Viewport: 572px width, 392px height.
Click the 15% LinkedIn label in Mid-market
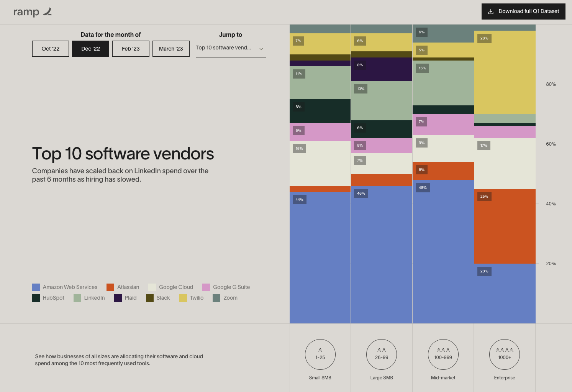tap(422, 68)
